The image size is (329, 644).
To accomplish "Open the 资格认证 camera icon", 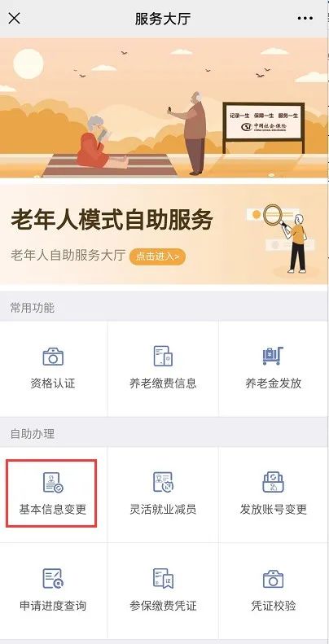I will point(53,357).
